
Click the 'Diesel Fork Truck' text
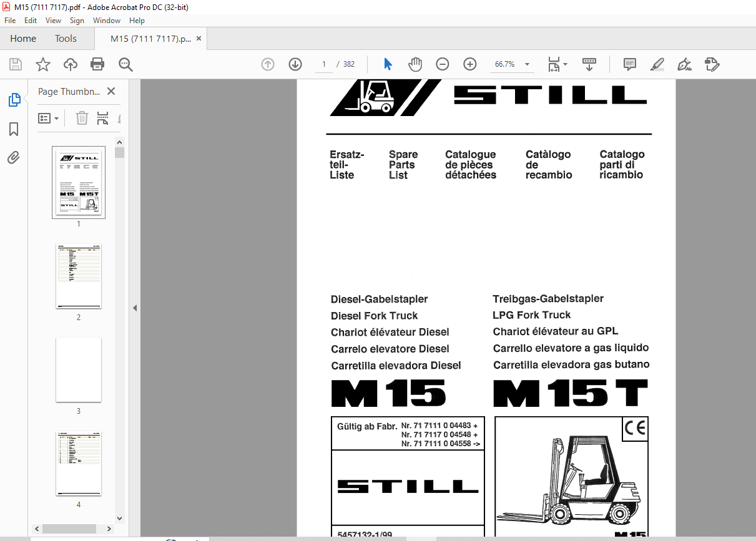[375, 316]
